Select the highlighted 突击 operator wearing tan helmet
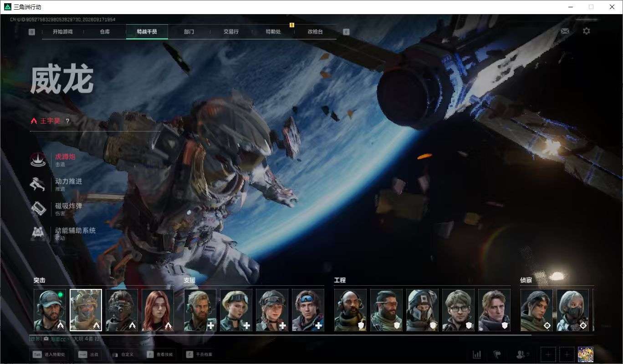The width and height of the screenshot is (623, 364). tap(86, 310)
